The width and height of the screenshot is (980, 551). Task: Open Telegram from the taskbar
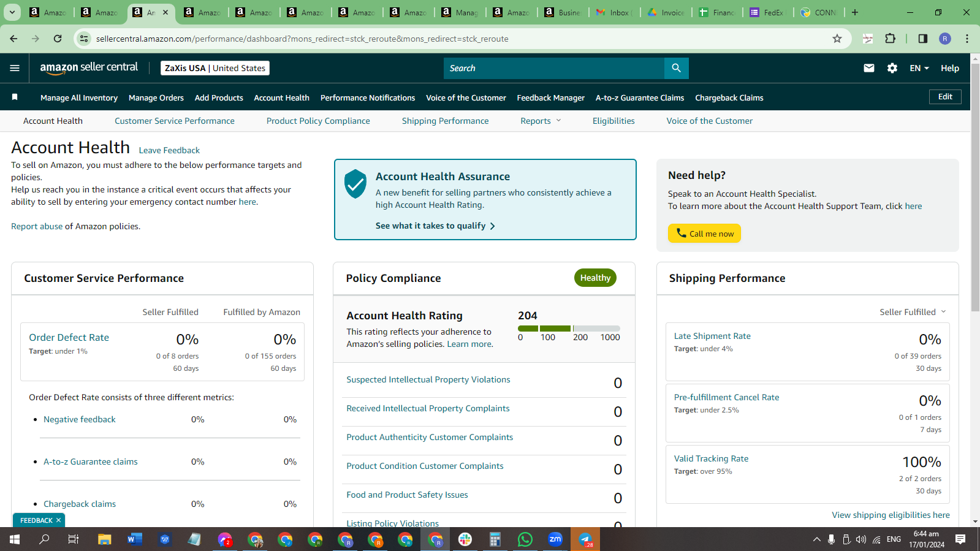coord(585,539)
